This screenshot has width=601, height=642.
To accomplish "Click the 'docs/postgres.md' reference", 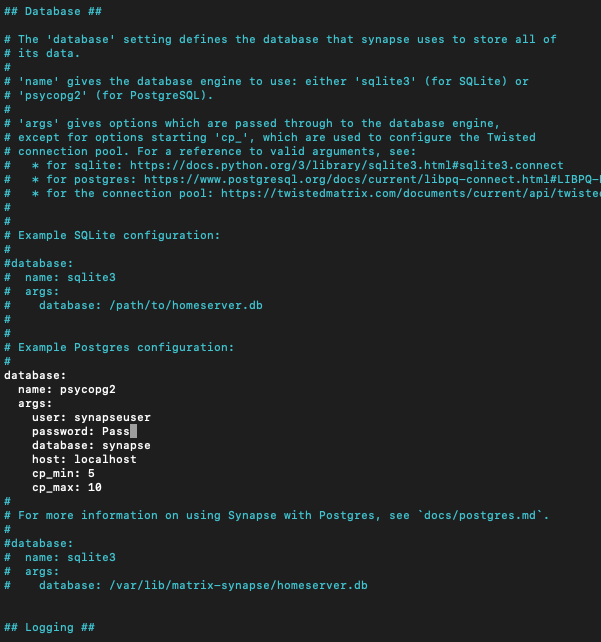I will point(480,515).
